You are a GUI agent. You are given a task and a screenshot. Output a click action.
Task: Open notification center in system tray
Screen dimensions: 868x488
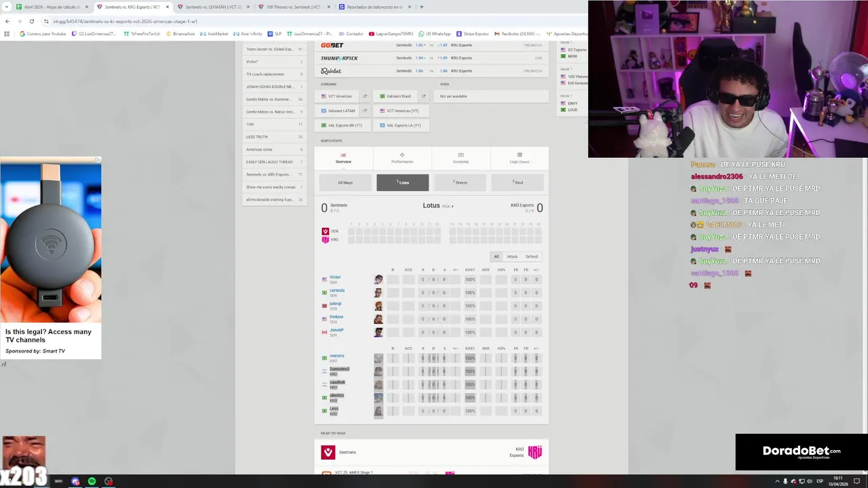click(x=856, y=481)
